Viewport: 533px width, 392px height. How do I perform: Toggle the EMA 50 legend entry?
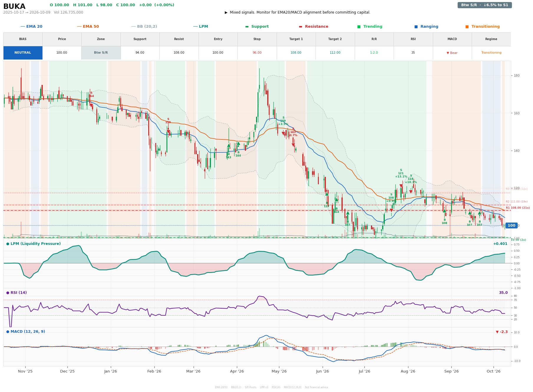(88, 27)
